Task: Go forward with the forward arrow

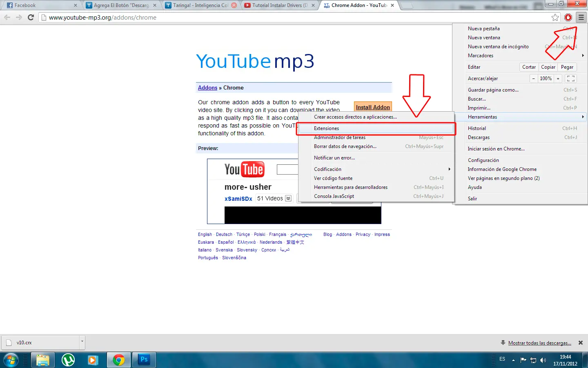Action: pos(19,17)
